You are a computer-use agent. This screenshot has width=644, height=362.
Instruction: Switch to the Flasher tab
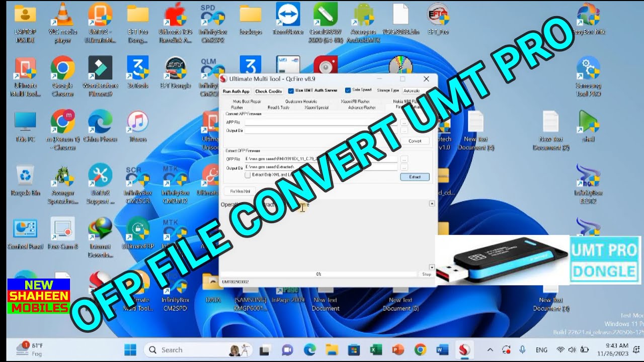237,108
